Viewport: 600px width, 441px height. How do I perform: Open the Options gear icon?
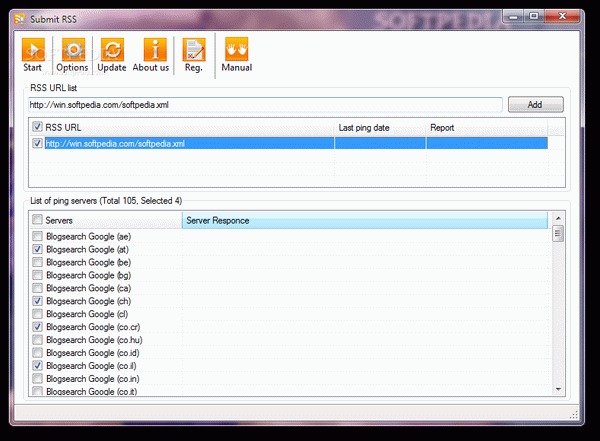click(73, 50)
